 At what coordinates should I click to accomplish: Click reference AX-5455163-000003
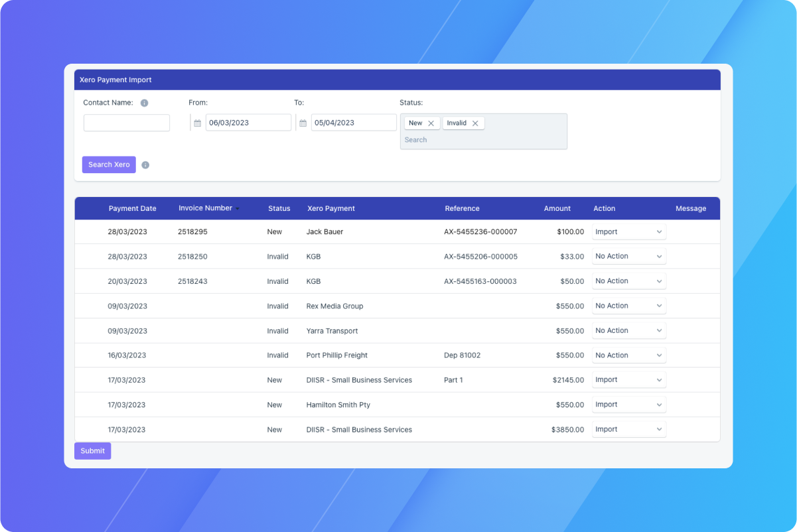coord(480,281)
